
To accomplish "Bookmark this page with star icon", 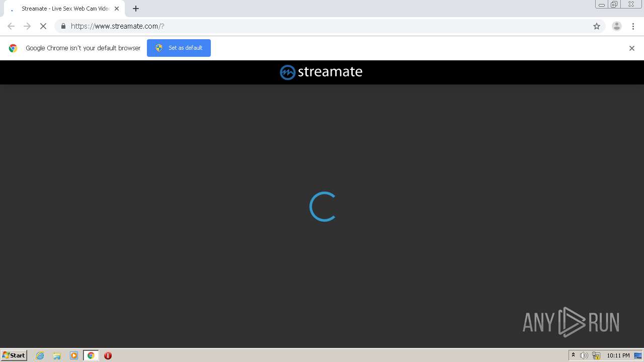I will [597, 26].
